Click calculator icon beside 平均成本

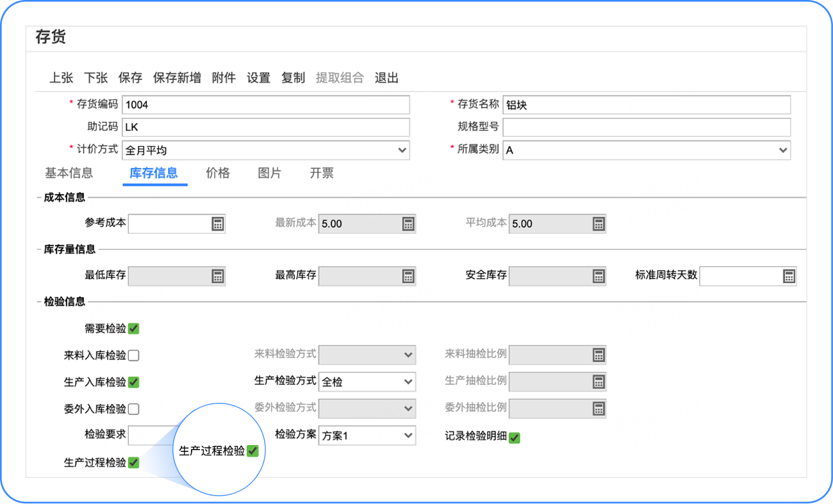click(x=598, y=224)
